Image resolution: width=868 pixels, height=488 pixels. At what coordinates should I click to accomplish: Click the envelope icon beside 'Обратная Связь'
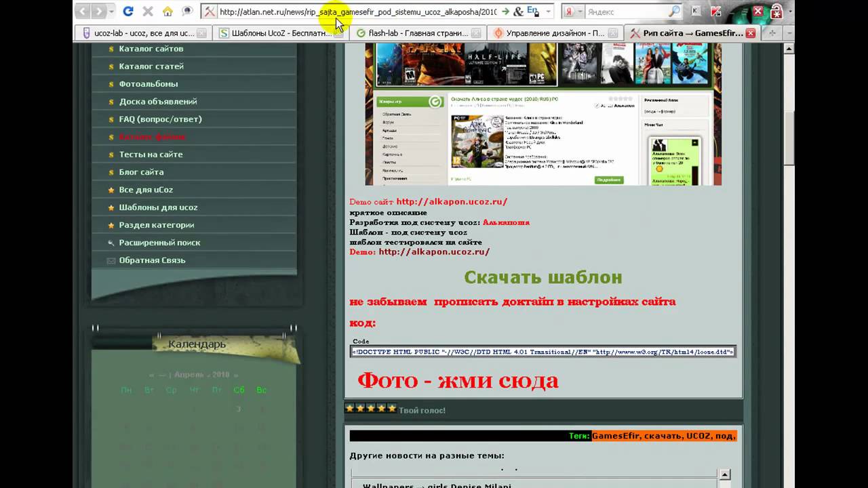pos(111,260)
